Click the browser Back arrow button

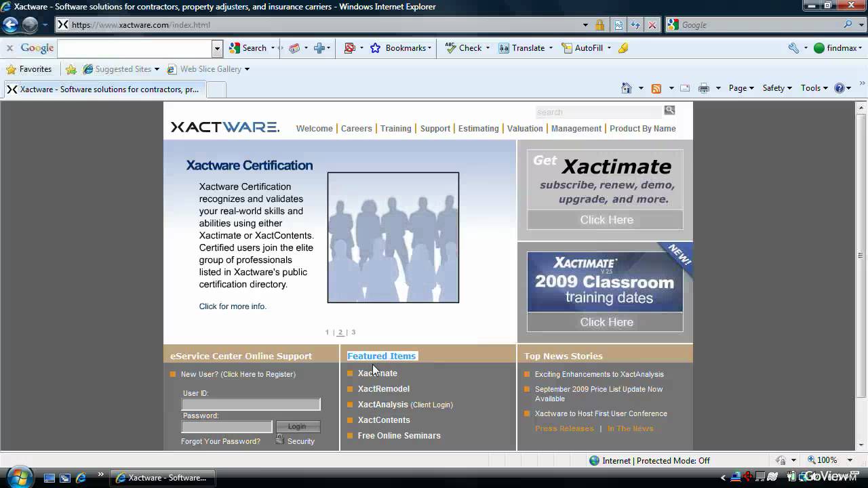point(10,25)
